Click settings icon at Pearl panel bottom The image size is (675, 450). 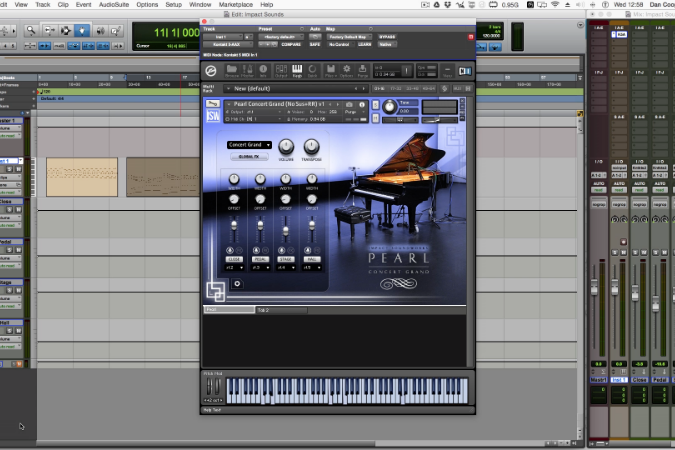click(x=237, y=284)
